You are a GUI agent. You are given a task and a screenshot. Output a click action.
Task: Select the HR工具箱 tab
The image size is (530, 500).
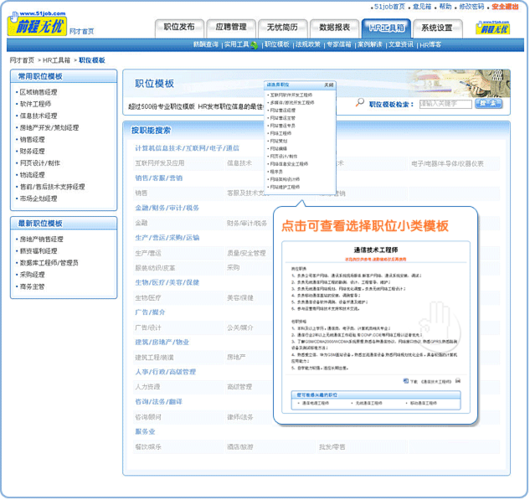pyautogui.click(x=386, y=27)
